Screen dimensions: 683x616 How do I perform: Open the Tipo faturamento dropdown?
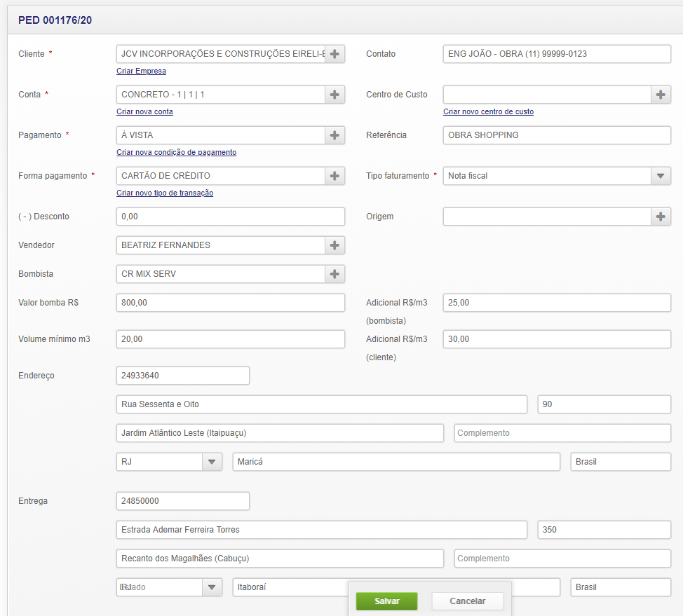coord(661,176)
